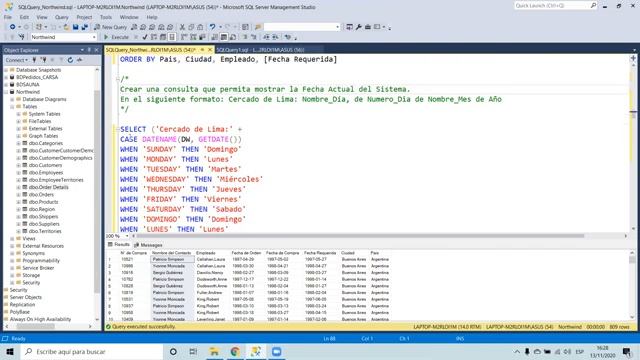Image resolution: width=640 pixels, height=360 pixels.
Task: Select dbo.Products table
Action: point(43,202)
